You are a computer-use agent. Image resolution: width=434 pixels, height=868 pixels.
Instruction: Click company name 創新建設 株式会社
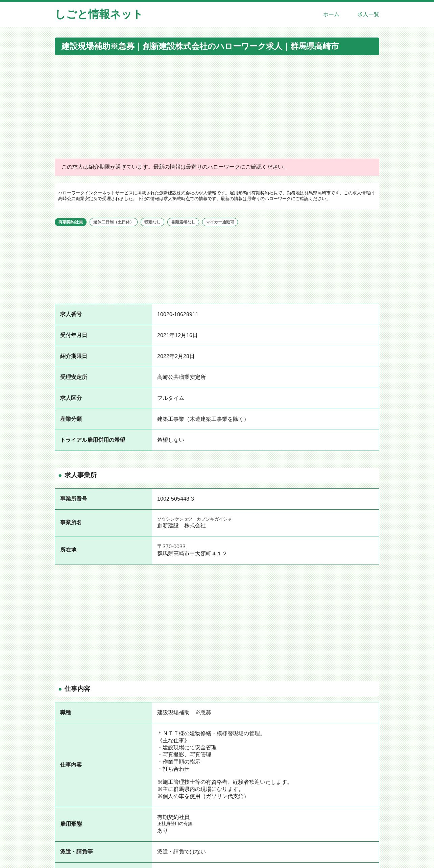click(182, 526)
